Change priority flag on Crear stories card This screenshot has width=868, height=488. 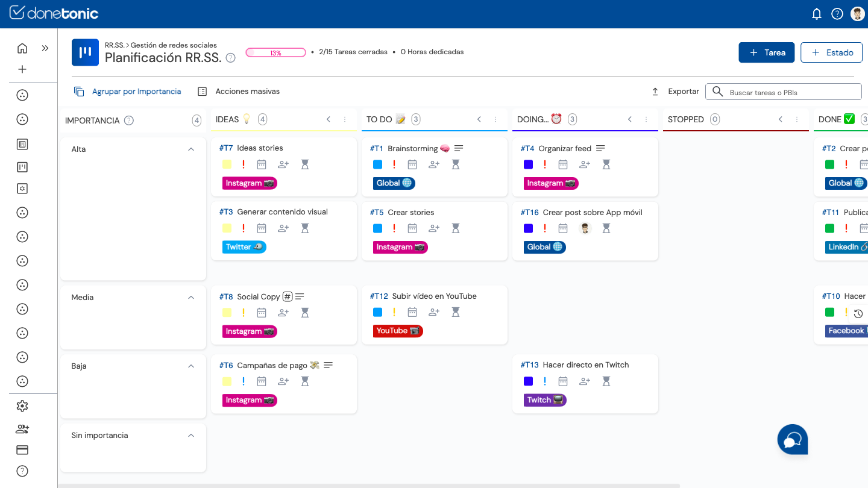tap(394, 228)
